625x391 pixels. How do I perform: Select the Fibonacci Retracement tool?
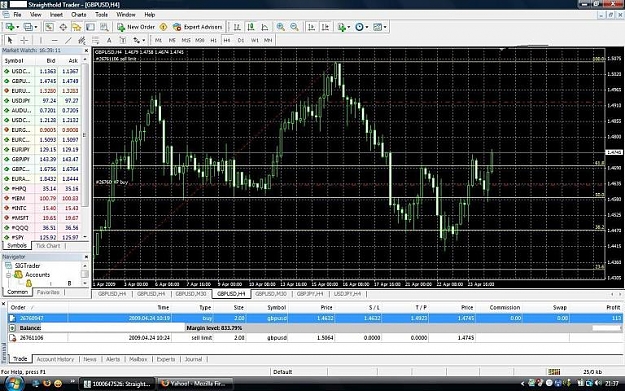tap(95, 40)
